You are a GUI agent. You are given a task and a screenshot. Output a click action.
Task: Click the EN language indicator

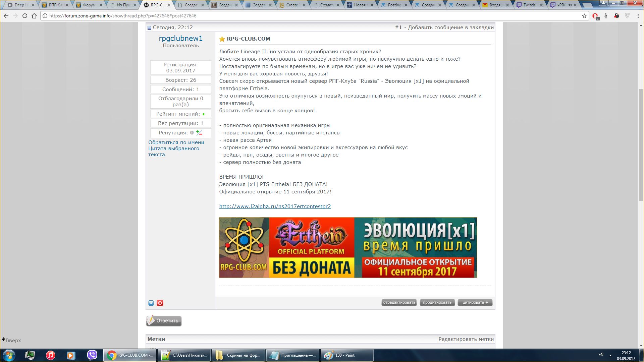point(601,355)
